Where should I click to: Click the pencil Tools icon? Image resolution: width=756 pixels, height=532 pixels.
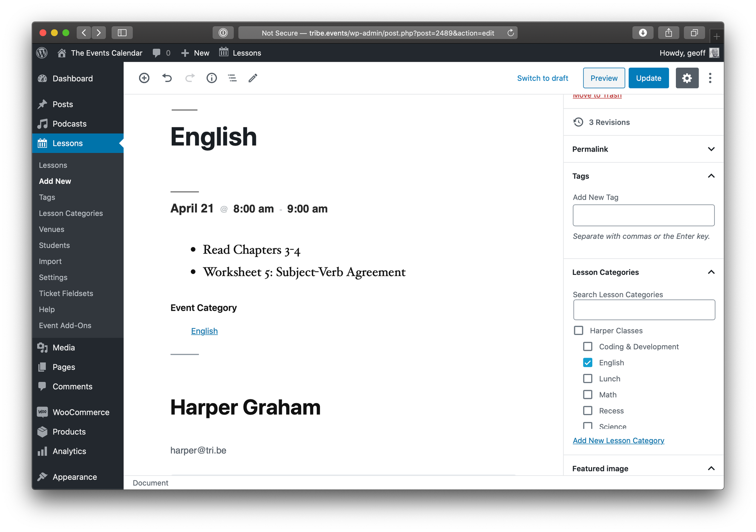coord(253,78)
